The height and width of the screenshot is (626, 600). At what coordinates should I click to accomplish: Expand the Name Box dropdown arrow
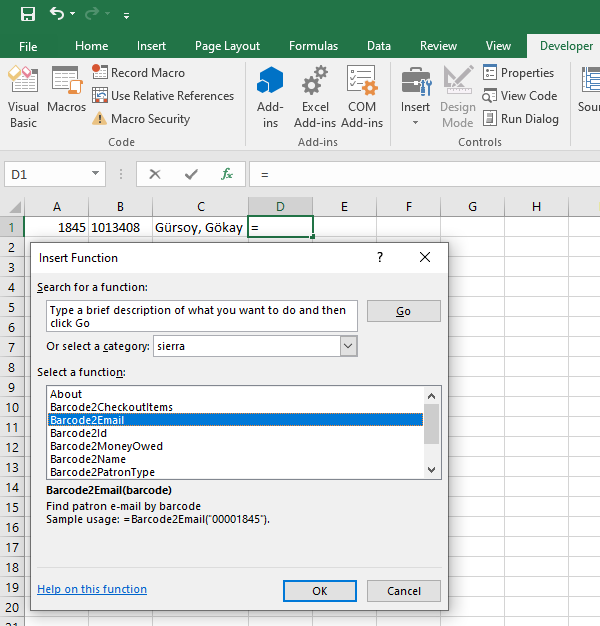(x=95, y=174)
